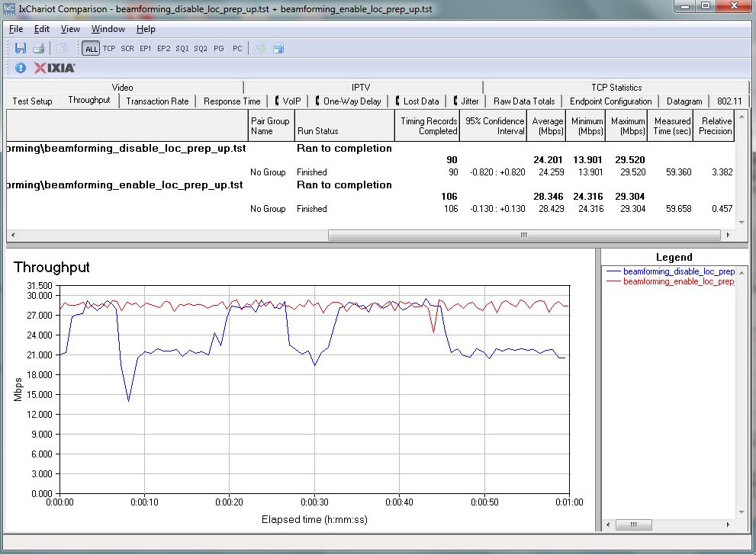The width and height of the screenshot is (756, 555).
Task: Click Timing Records Completed column header
Action: click(427, 126)
